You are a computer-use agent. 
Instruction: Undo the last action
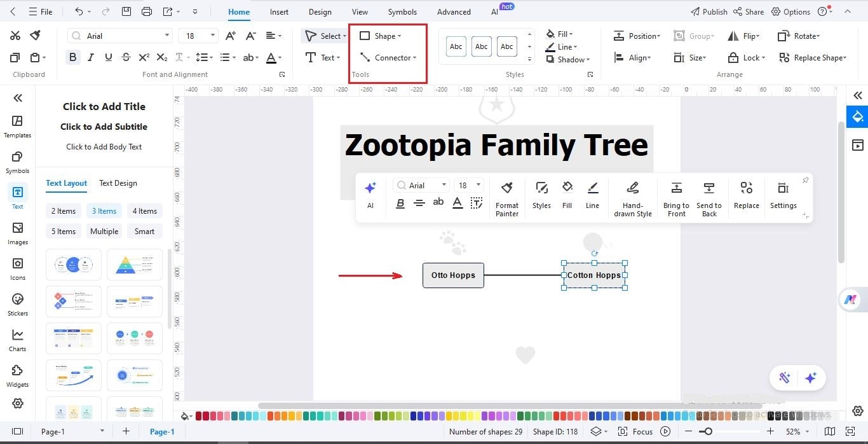79,11
